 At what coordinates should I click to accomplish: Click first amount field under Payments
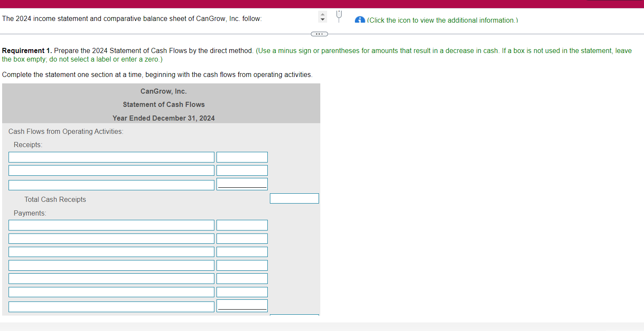point(242,225)
